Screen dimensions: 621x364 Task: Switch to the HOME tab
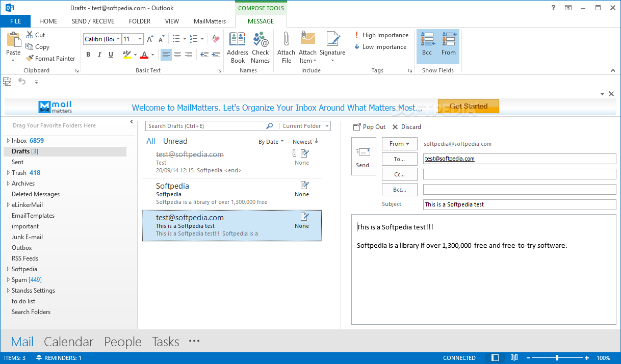click(48, 21)
